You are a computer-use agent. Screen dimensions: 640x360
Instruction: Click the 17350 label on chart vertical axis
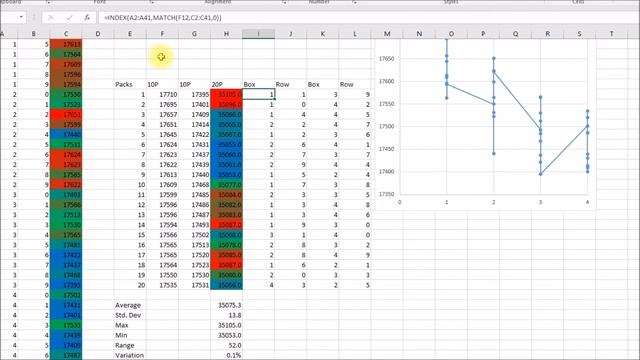(x=387, y=194)
